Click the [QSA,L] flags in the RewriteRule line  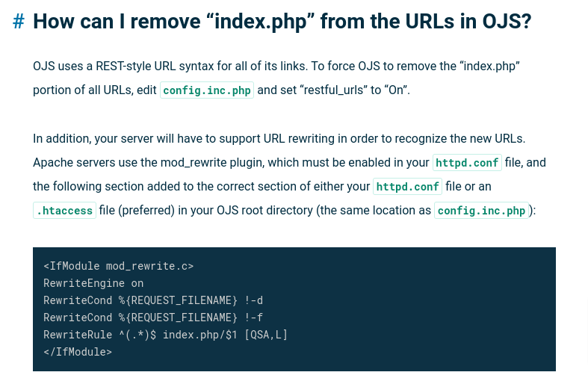[x=266, y=335]
